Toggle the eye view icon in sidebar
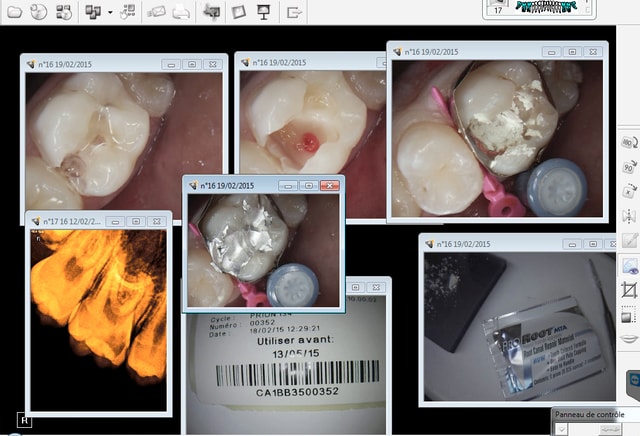The width and height of the screenshot is (640, 436). pos(629,265)
